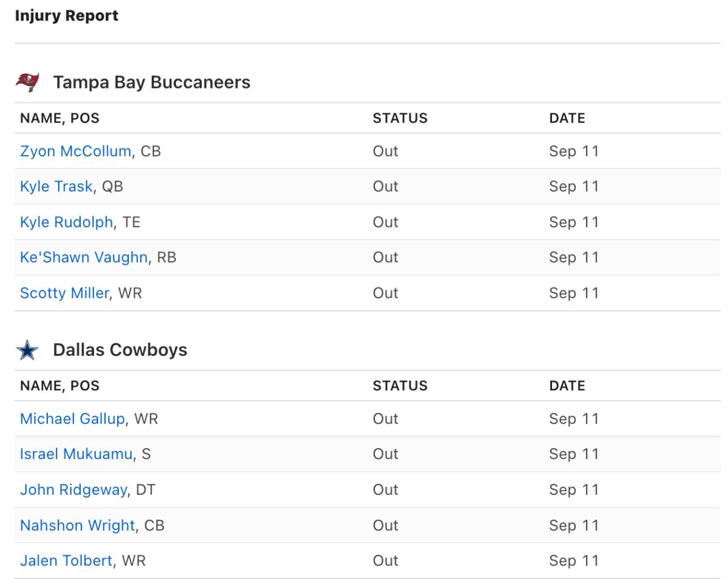The width and height of the screenshot is (728, 579).
Task: Click Ke'Shawn Vaughn's name
Action: tap(84, 257)
